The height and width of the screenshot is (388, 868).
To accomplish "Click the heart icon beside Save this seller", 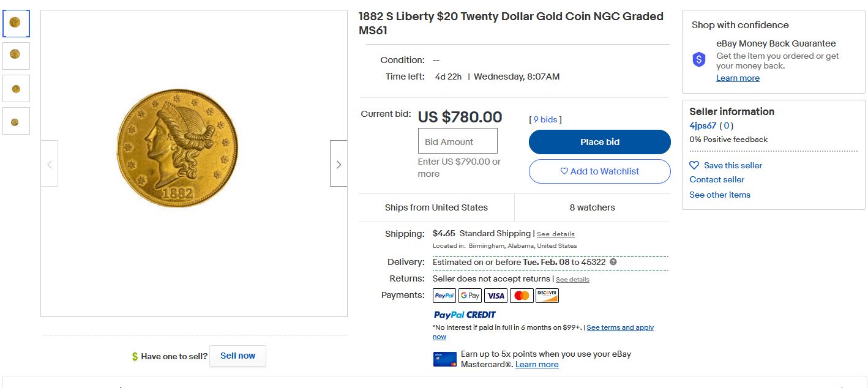I will pyautogui.click(x=694, y=165).
